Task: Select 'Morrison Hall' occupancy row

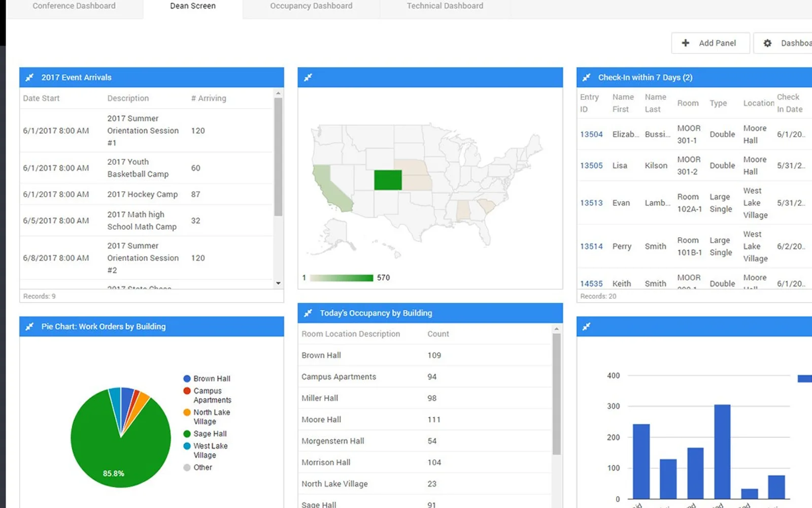Action: [425, 462]
